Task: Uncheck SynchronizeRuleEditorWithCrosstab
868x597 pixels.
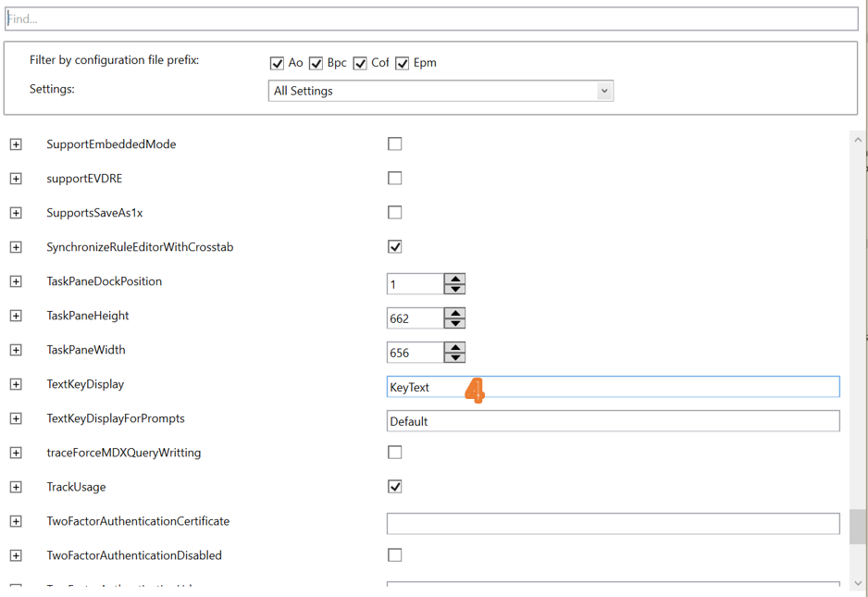Action: coord(395,247)
